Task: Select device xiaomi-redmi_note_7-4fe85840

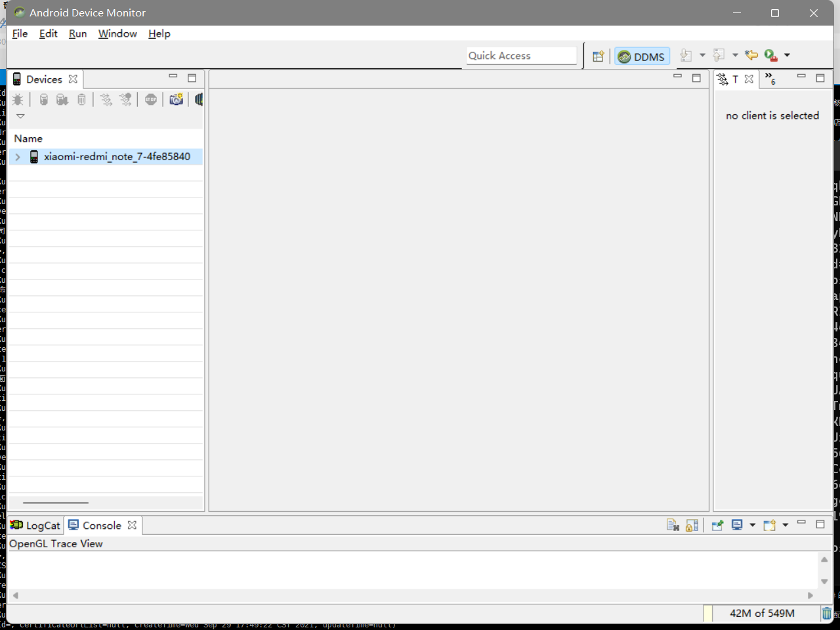Action: (117, 157)
